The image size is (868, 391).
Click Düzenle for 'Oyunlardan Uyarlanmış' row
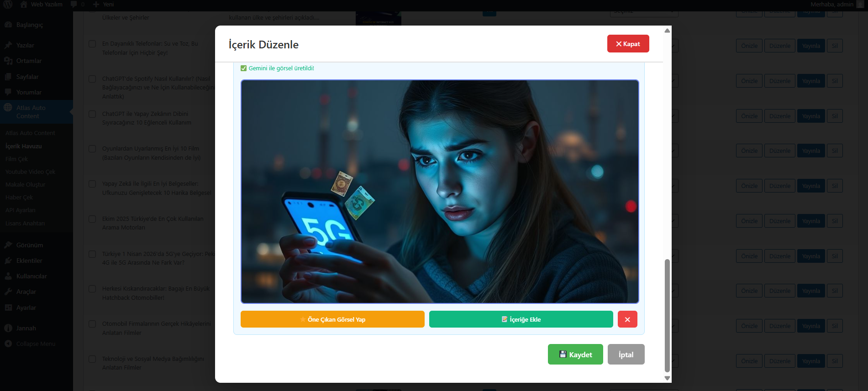click(780, 151)
